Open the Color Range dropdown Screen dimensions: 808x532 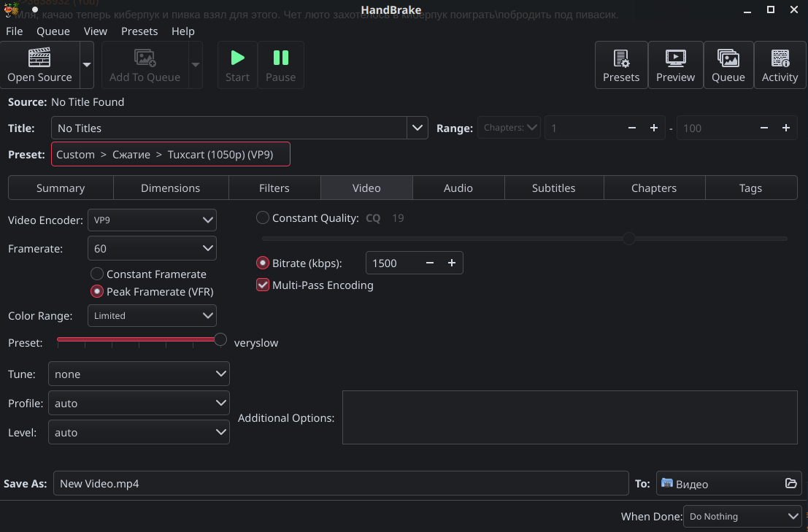click(152, 316)
